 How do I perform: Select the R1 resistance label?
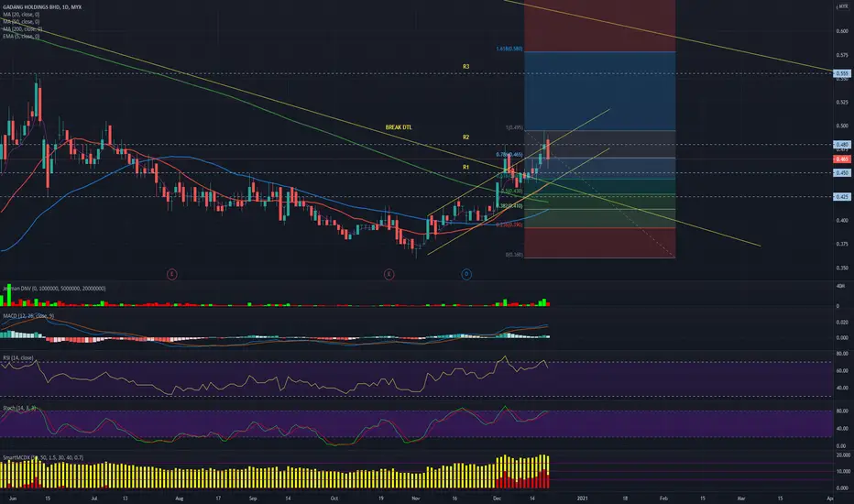tap(465, 168)
